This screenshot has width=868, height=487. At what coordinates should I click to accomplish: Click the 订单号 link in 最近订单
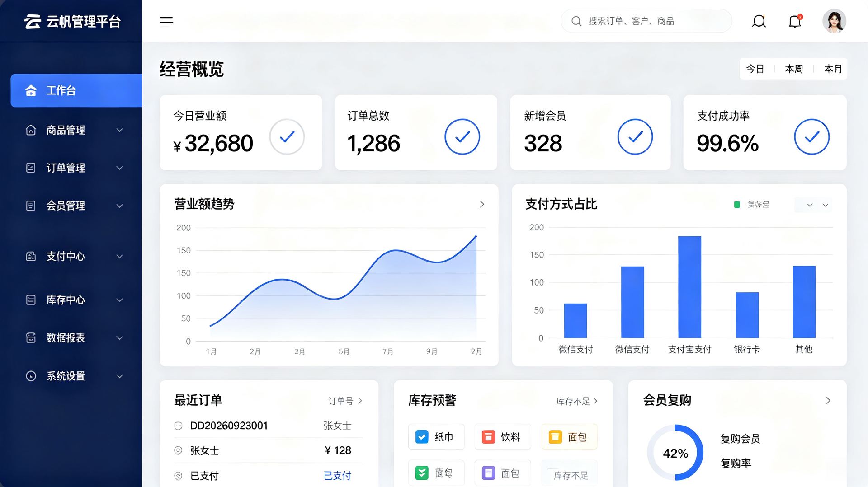coord(345,401)
